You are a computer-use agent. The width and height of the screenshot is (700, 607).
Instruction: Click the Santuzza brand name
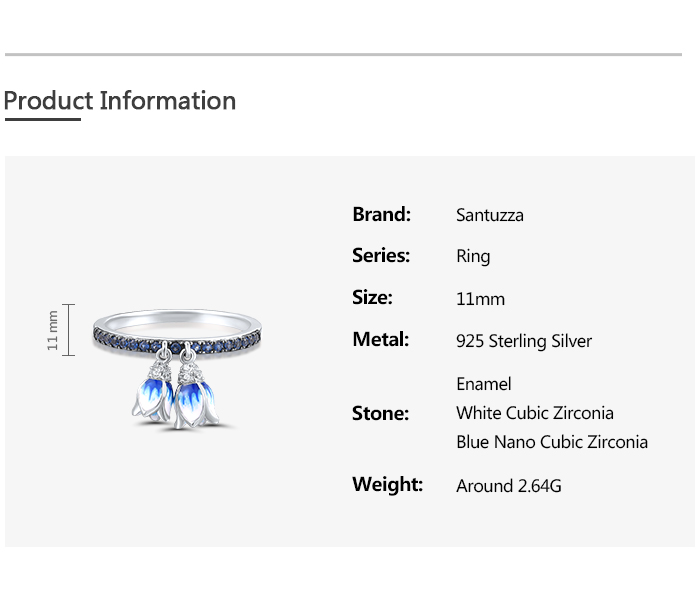tap(490, 215)
